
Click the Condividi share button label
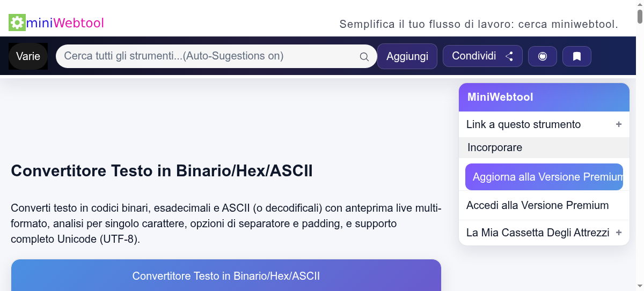click(x=474, y=56)
